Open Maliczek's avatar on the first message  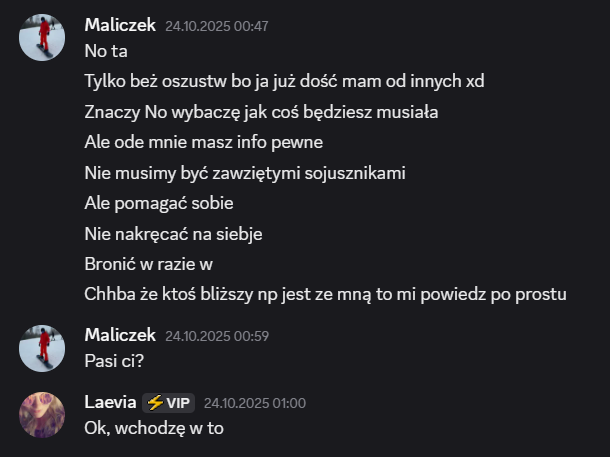[x=42, y=37]
